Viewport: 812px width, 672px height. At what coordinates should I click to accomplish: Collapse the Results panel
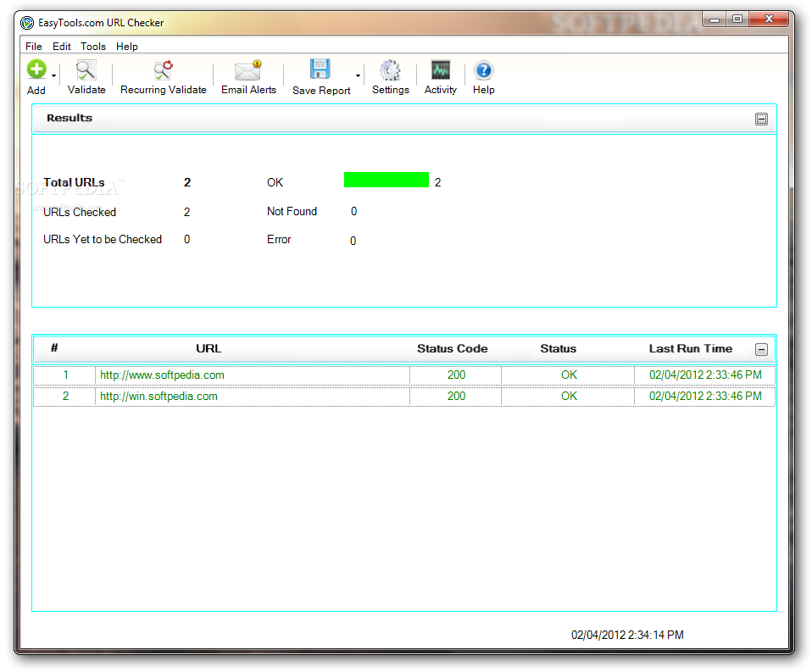[761, 119]
